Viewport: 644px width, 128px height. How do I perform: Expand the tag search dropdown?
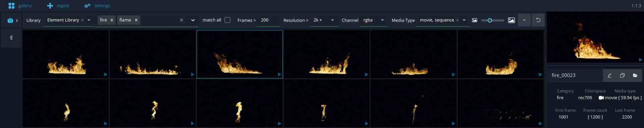point(193,20)
